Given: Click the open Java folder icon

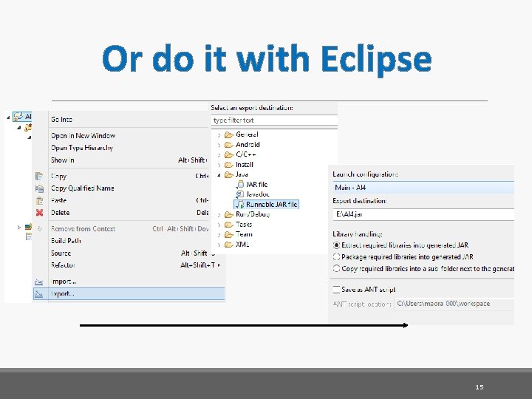Looking at the screenshot, I should tap(229, 174).
